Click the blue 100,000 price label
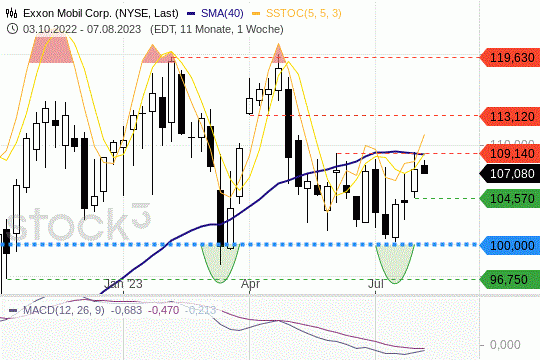 tap(510, 245)
